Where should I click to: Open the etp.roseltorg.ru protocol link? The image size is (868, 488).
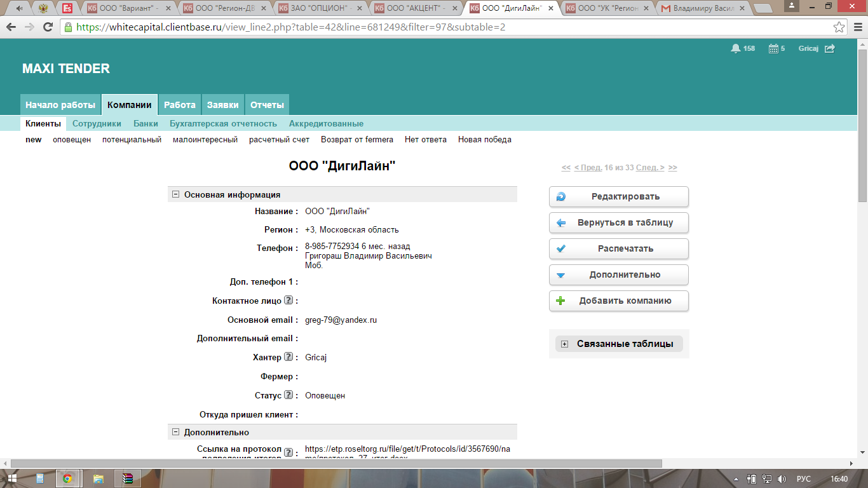point(407,452)
